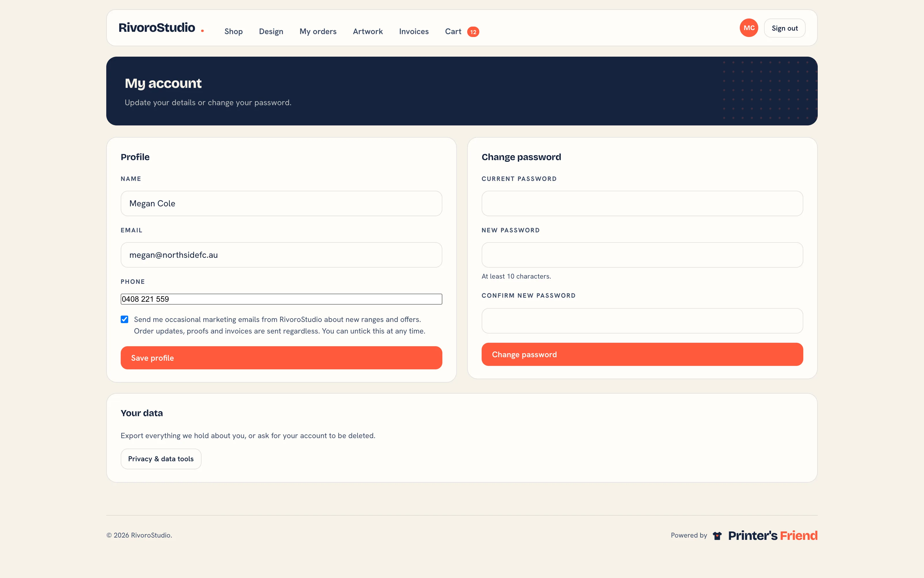Screen dimensions: 924x578
Task: Click Save profile button
Action: tap(282, 358)
